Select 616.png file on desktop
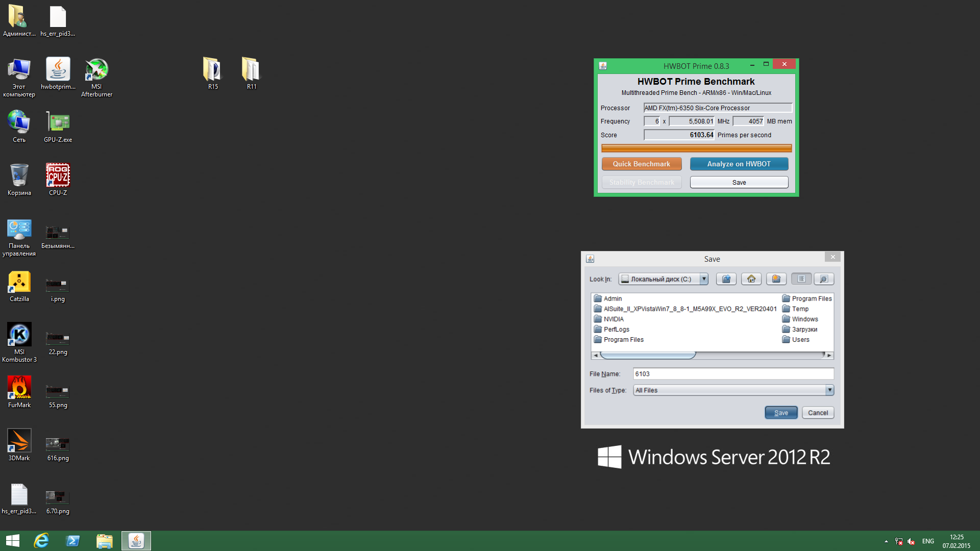The height and width of the screenshot is (551, 980). [x=58, y=449]
